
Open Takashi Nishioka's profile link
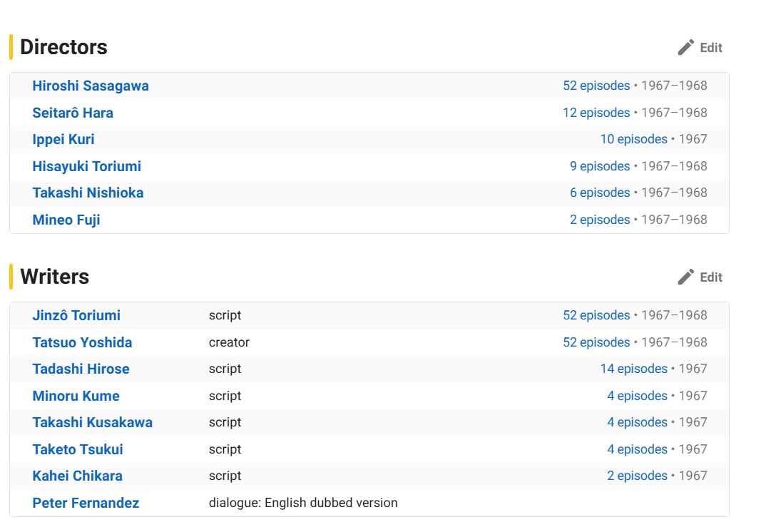[x=88, y=193]
